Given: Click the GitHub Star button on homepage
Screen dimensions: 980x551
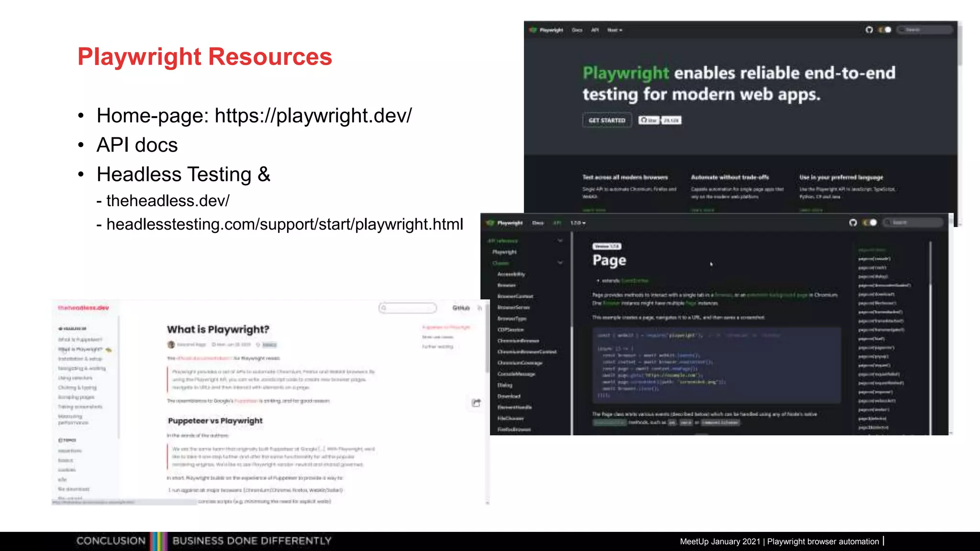Looking at the screenshot, I should coord(648,120).
